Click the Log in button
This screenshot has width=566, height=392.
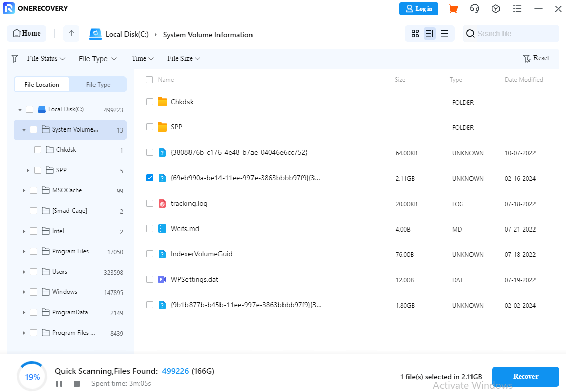419,9
